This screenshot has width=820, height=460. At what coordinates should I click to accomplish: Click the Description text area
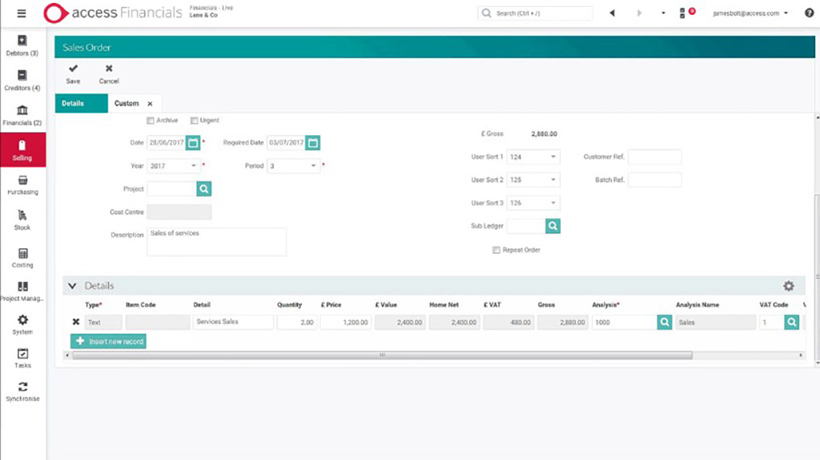(217, 242)
